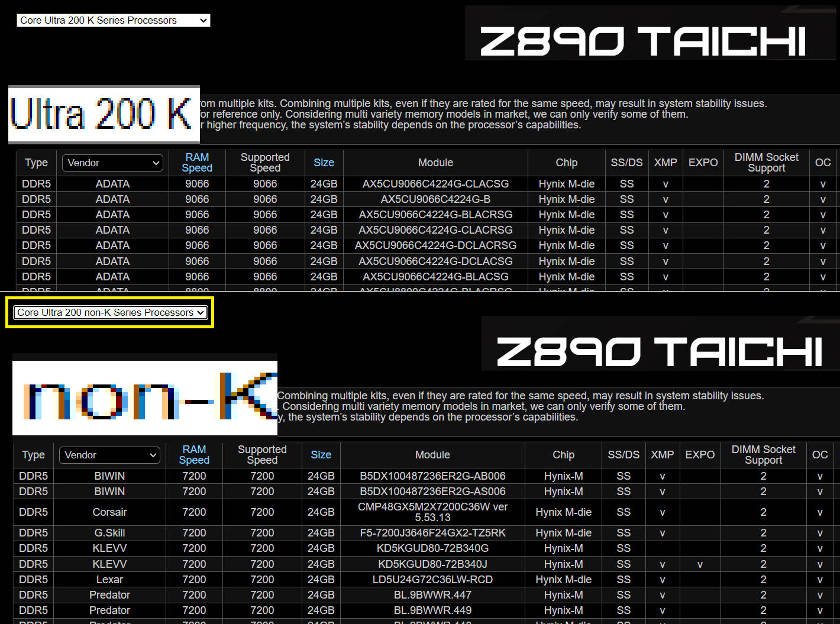Sort by Size in the ADATA table
The width and height of the screenshot is (840, 624).
[324, 163]
